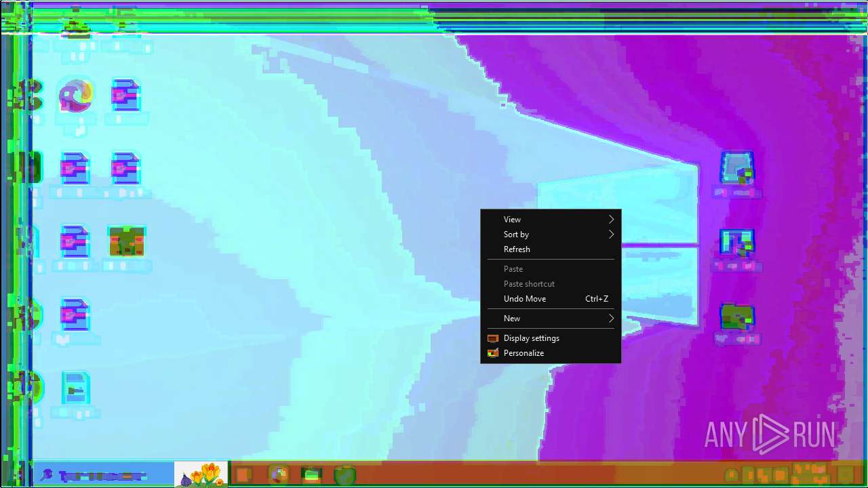This screenshot has width=868, height=488.
Task: Expand the New submenu arrow
Action: point(611,318)
